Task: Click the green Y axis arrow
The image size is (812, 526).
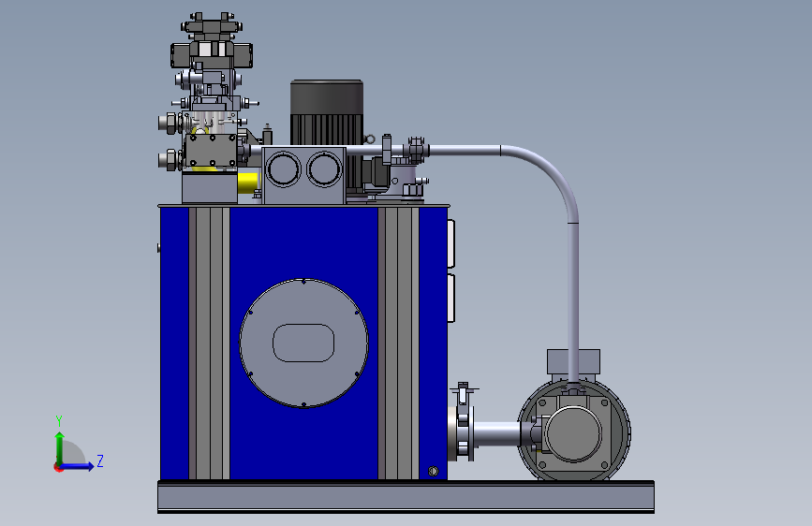Action: pos(60,447)
